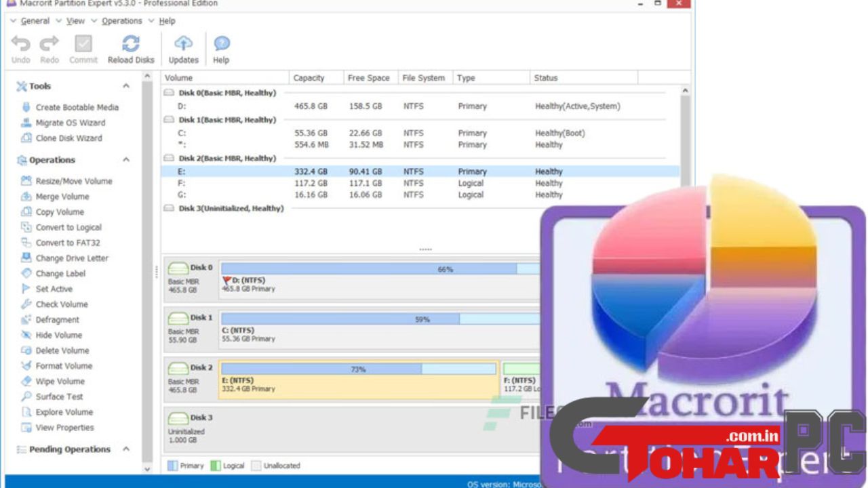Collapse Disk 1 group in volume list
This screenshot has height=488, width=868.
point(170,120)
